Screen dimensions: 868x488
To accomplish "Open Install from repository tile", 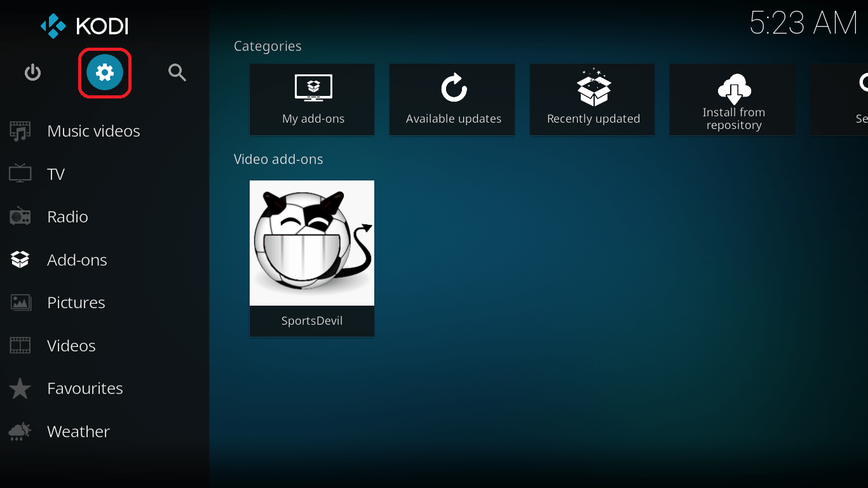I will (x=732, y=99).
